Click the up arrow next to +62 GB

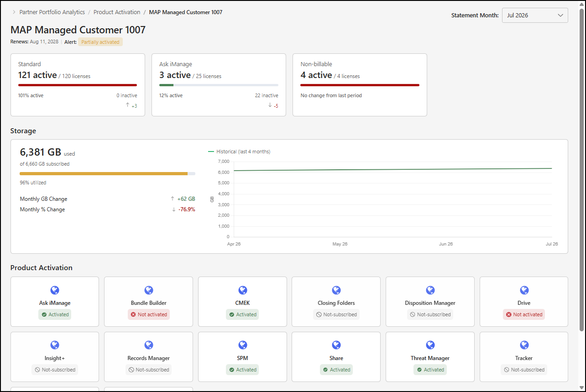173,199
